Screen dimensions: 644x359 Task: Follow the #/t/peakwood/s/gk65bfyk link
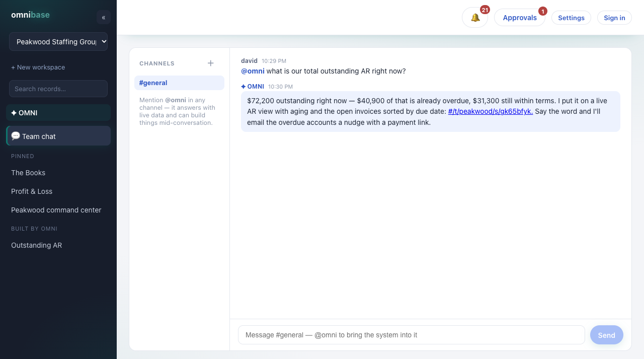(x=491, y=111)
